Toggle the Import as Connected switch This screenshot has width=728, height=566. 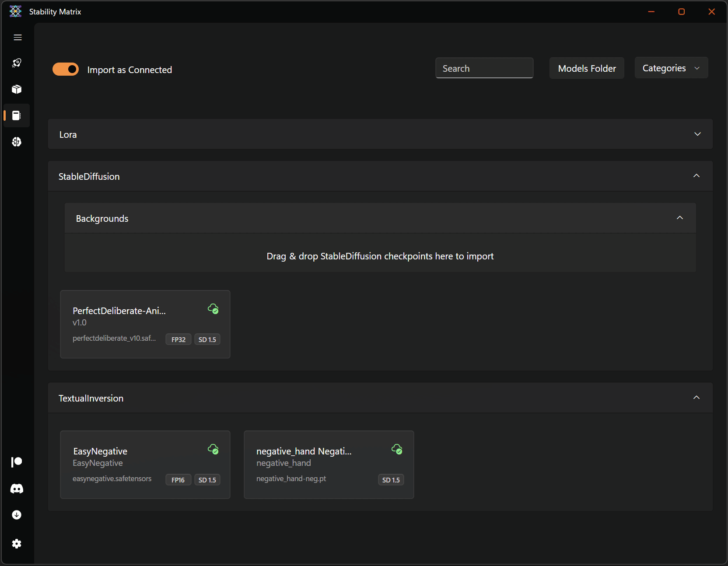click(x=66, y=70)
